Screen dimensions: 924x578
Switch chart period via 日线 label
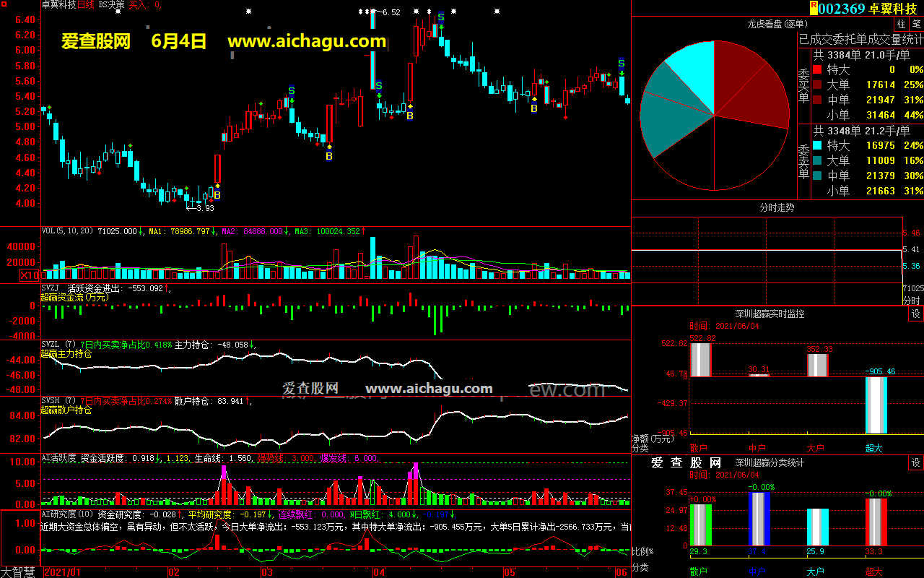point(86,4)
